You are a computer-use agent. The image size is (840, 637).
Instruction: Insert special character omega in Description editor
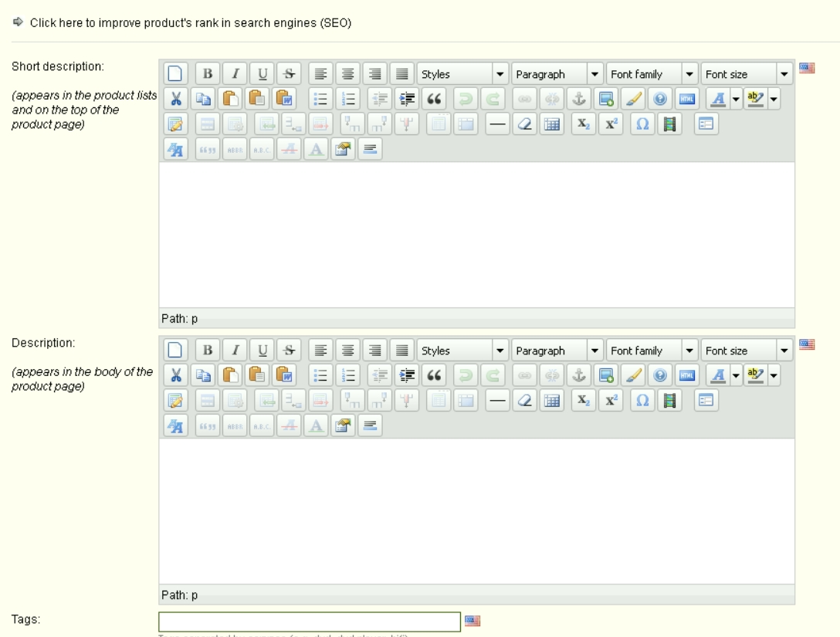pos(642,400)
